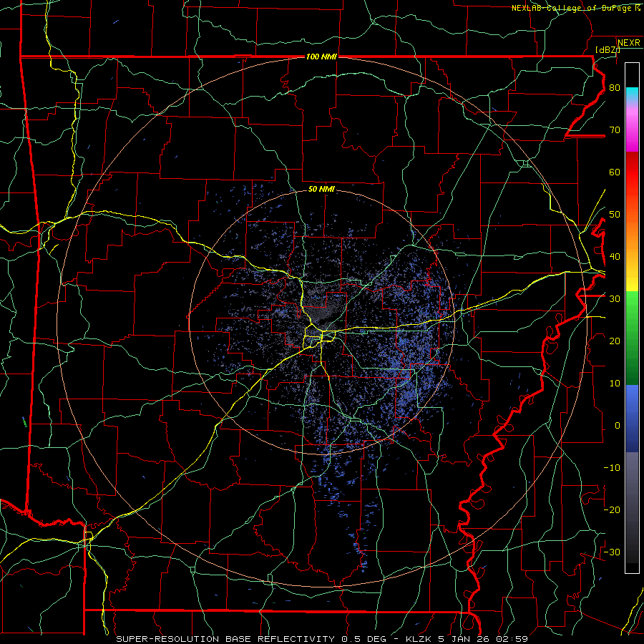644x644 pixels.
Task: Click the "0.5 DEG" elevation text
Action: coord(364,639)
